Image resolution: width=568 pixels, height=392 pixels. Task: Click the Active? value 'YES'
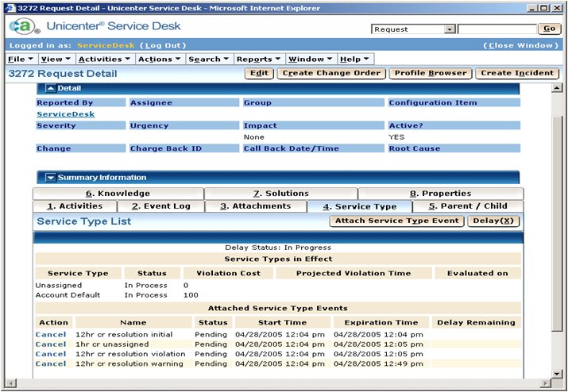pyautogui.click(x=396, y=137)
